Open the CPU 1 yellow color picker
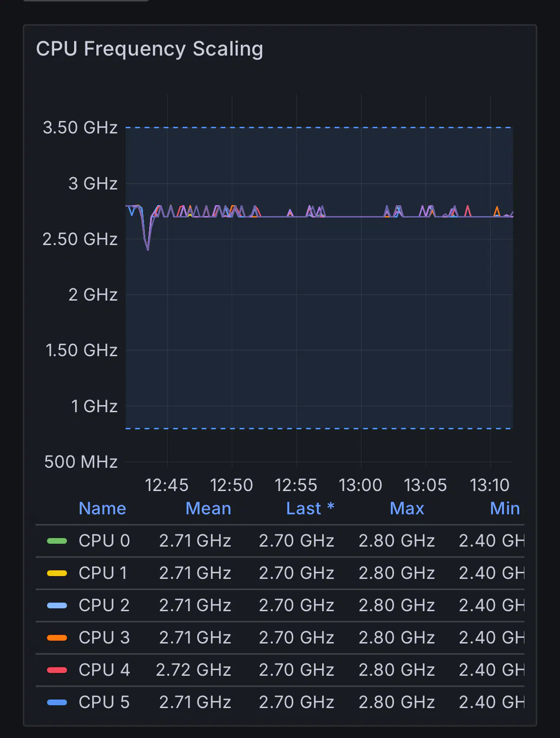 (57, 573)
